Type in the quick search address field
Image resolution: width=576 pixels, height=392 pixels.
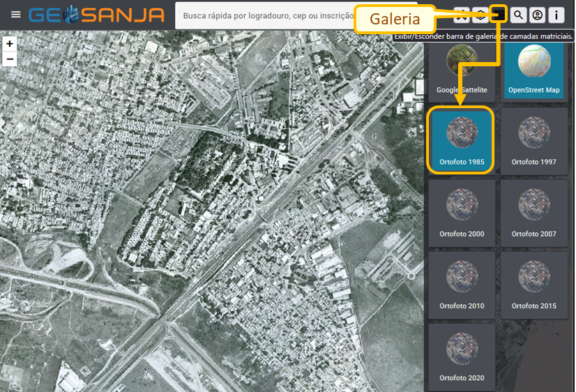pyautogui.click(x=265, y=15)
